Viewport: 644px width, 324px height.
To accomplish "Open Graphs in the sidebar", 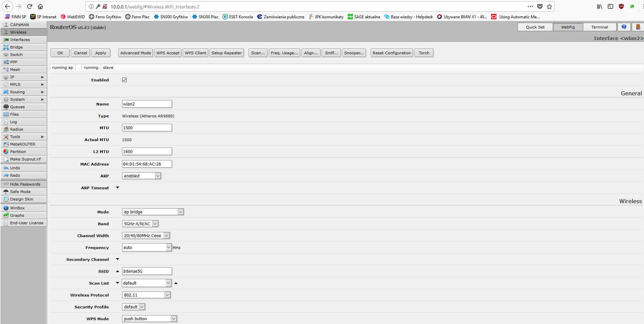I will 24,215.
